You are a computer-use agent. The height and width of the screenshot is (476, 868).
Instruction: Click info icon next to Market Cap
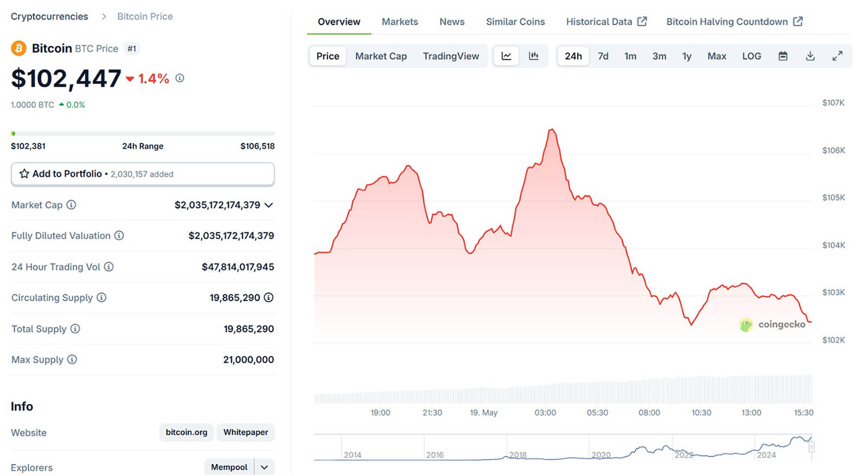(x=71, y=205)
